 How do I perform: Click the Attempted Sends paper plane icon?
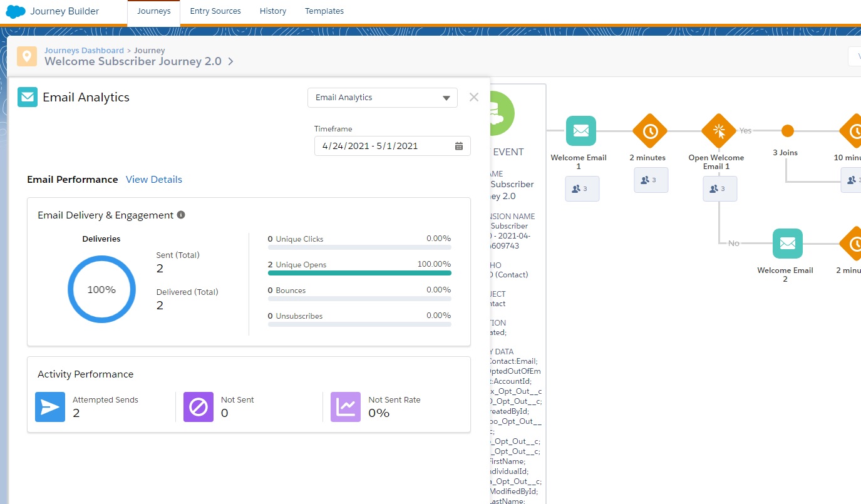coord(50,407)
